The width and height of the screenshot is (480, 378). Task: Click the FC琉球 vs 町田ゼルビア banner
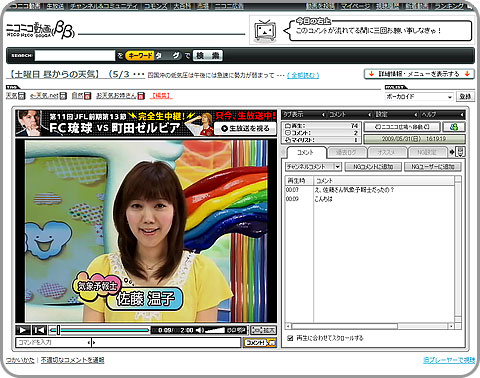click(x=146, y=123)
